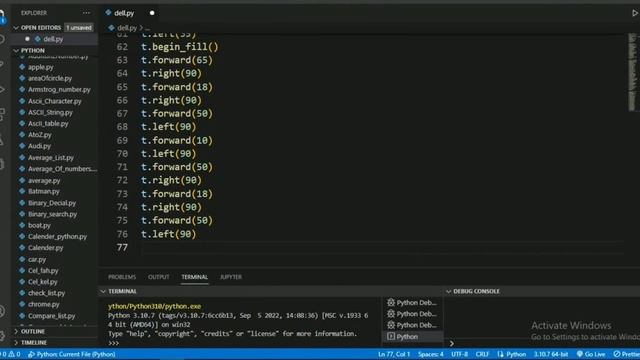Open Compare_list.py file
The height and width of the screenshot is (360, 640).
[x=51, y=316]
